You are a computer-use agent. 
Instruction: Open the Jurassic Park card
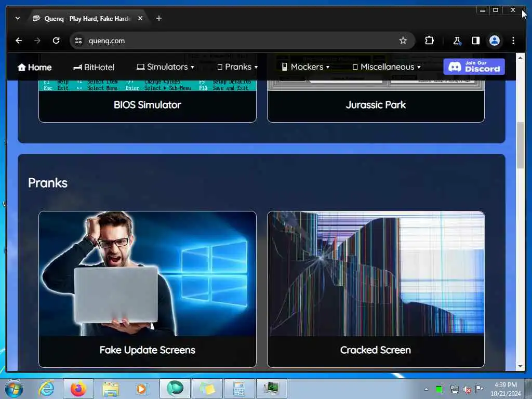(376, 105)
